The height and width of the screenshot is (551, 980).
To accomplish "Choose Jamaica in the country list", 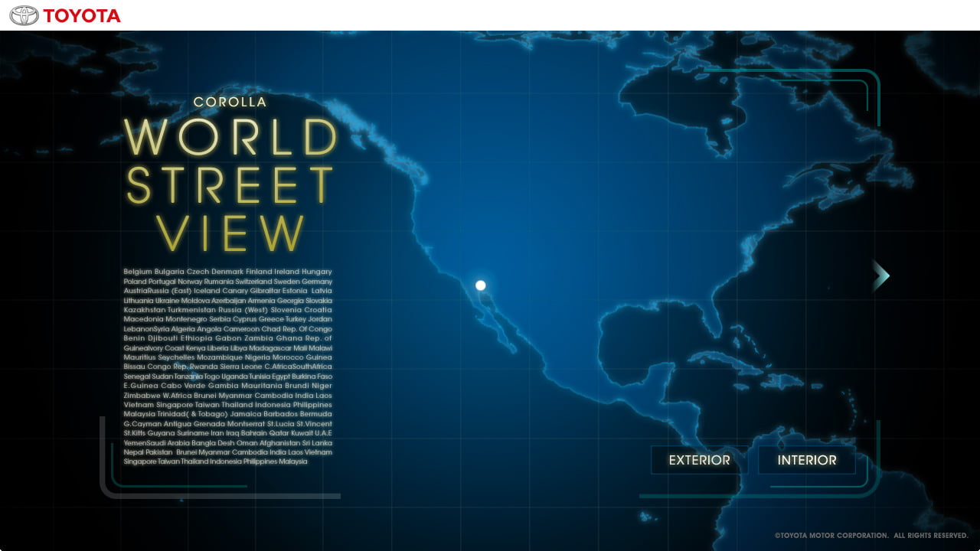I will [247, 414].
